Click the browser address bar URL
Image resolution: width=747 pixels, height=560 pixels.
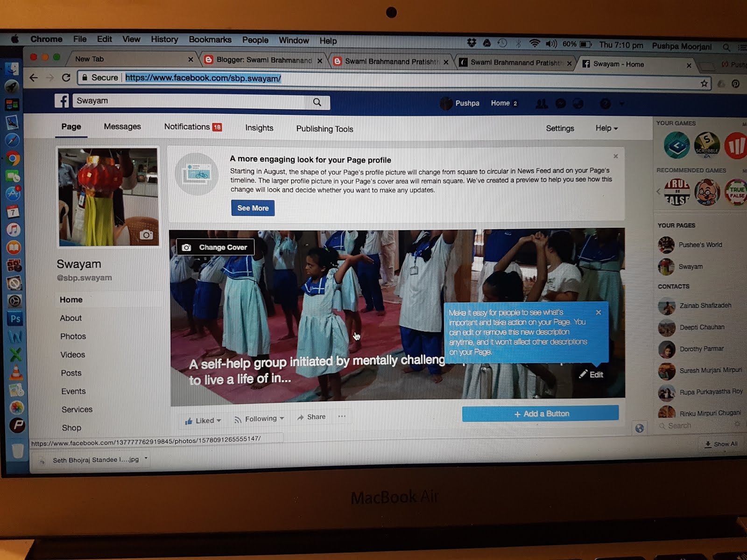pos(203,78)
